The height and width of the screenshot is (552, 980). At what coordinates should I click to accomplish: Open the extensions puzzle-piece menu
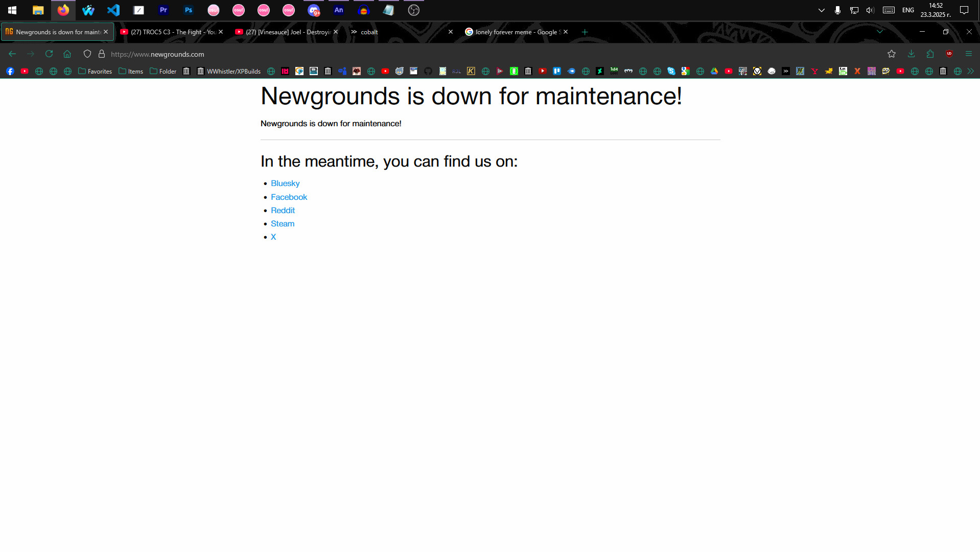point(930,54)
